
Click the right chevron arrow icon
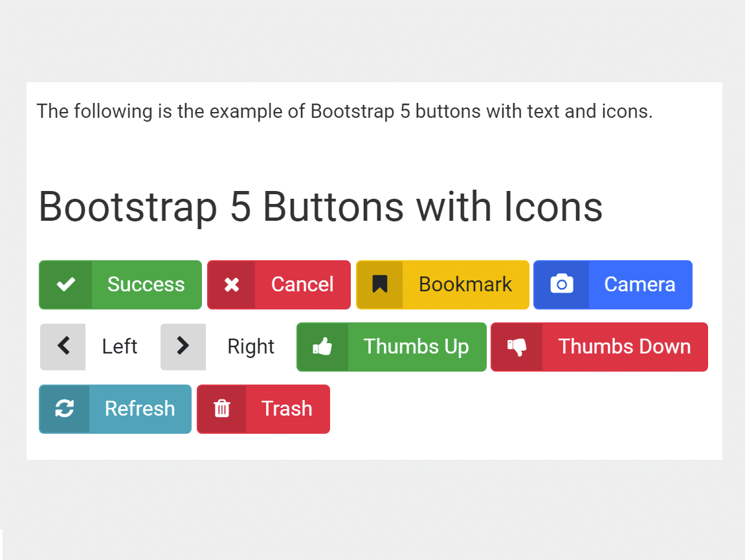tap(183, 346)
